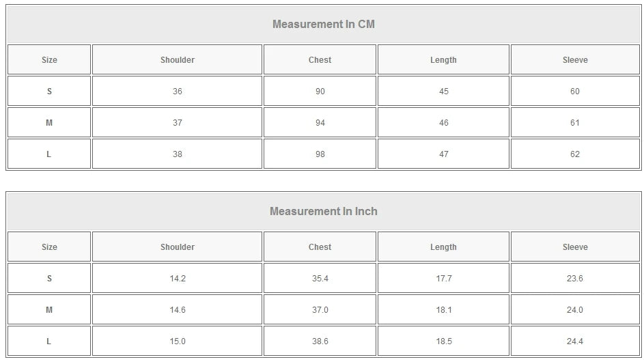This screenshot has height=364, width=644.
Task: Select the chest value 37.0 cell
Action: click(x=320, y=310)
